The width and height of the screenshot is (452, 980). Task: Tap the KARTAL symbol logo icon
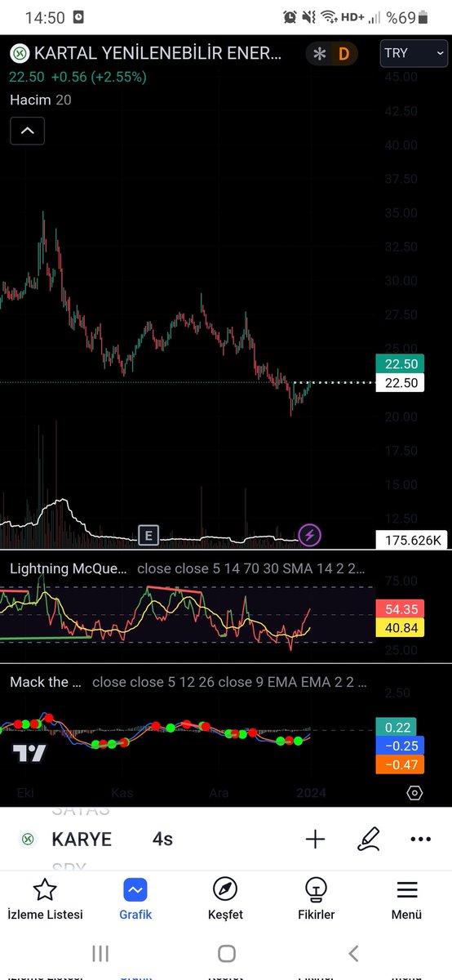19,55
